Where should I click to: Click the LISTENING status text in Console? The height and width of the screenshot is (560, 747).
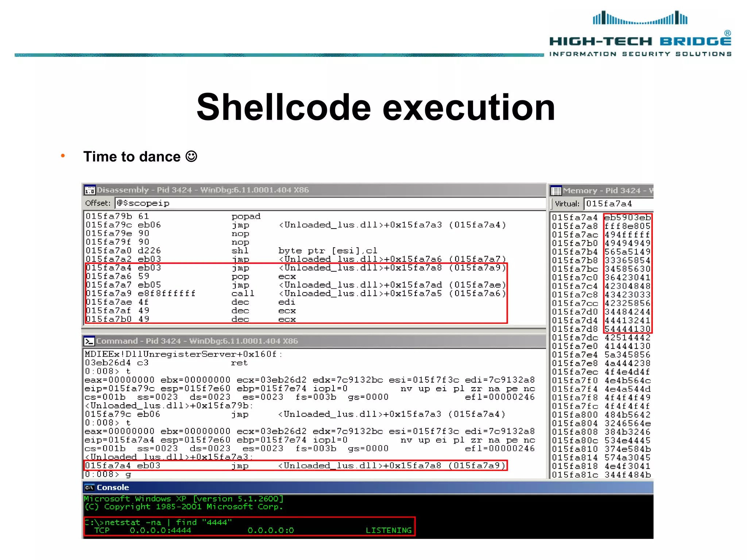pos(388,530)
